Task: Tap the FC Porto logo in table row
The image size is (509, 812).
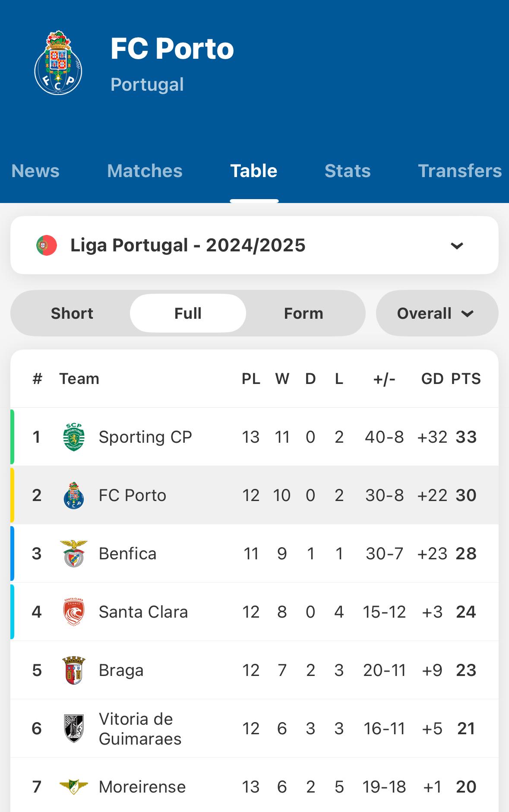Action: pyautogui.click(x=74, y=495)
